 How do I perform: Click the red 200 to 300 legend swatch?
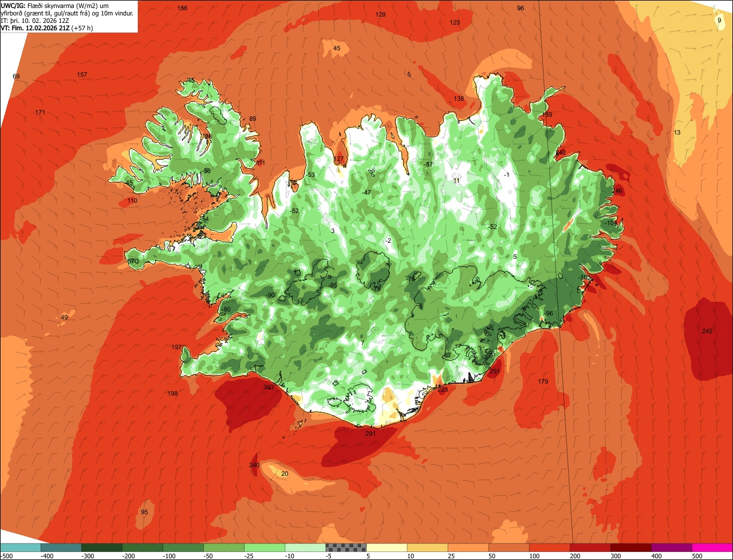pyautogui.click(x=590, y=547)
